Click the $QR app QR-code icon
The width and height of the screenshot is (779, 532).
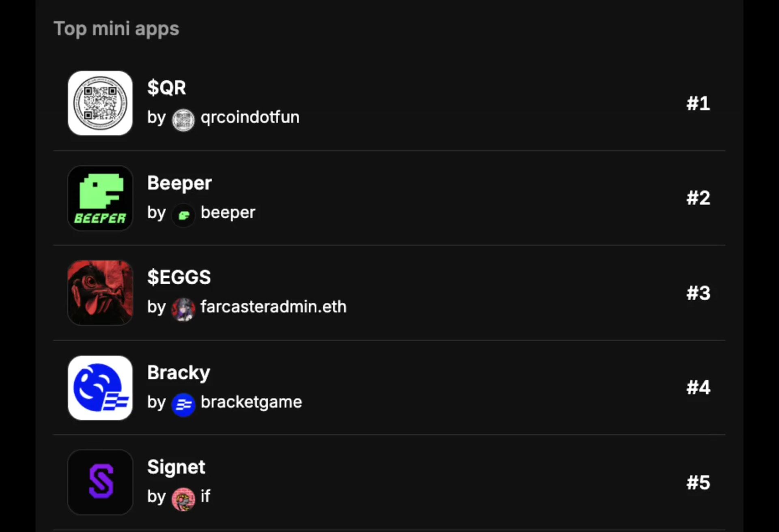click(100, 103)
